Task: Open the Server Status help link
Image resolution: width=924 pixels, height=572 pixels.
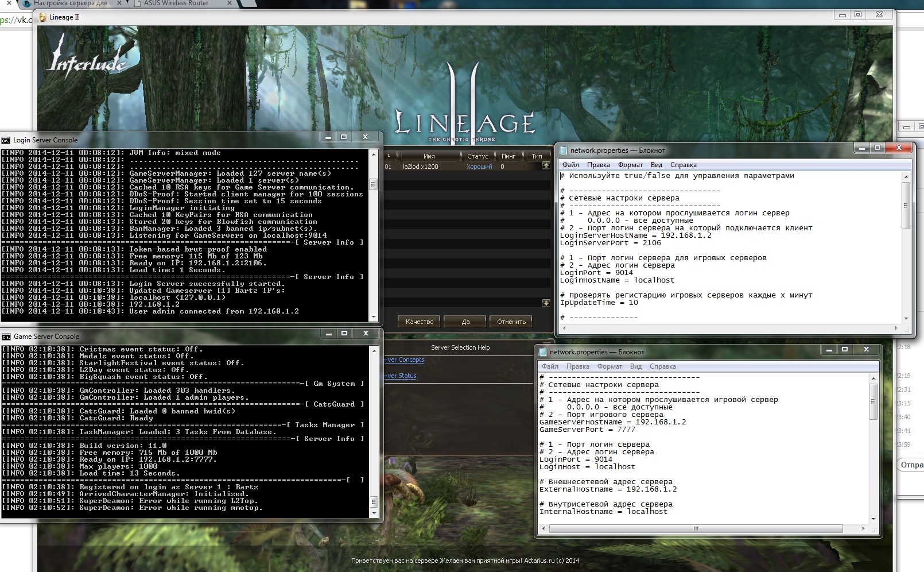Action: [401, 376]
